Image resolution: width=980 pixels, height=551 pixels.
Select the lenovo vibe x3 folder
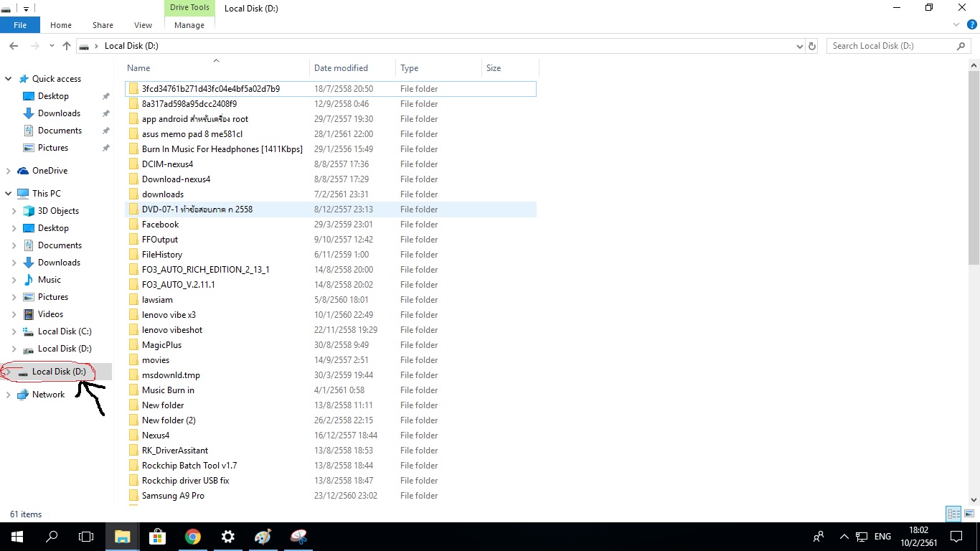[x=331, y=315]
